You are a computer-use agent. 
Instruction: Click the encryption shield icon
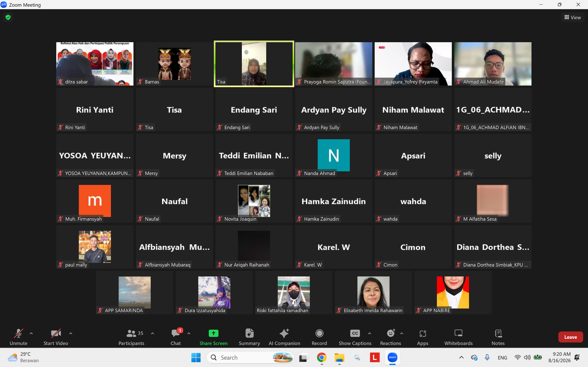(8, 17)
